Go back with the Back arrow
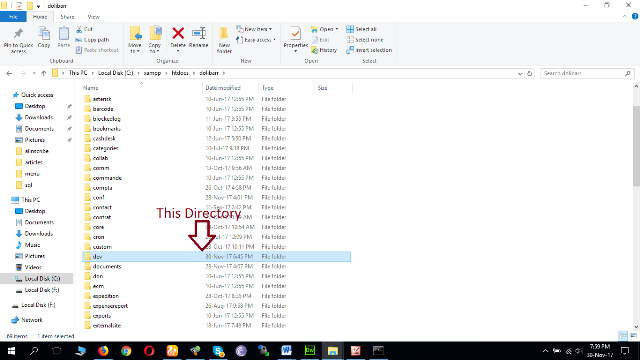Viewport: 640px width, 360px height. pyautogui.click(x=9, y=73)
